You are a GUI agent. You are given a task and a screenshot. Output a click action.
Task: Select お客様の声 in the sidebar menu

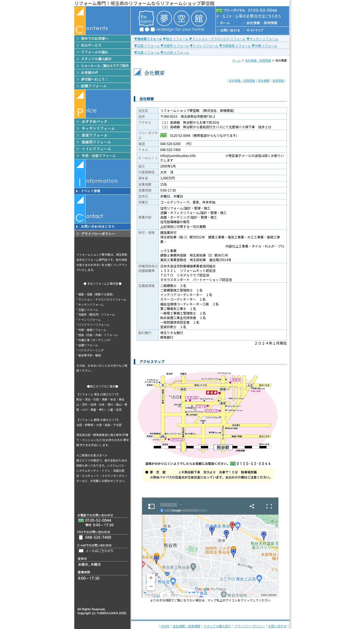(x=102, y=73)
